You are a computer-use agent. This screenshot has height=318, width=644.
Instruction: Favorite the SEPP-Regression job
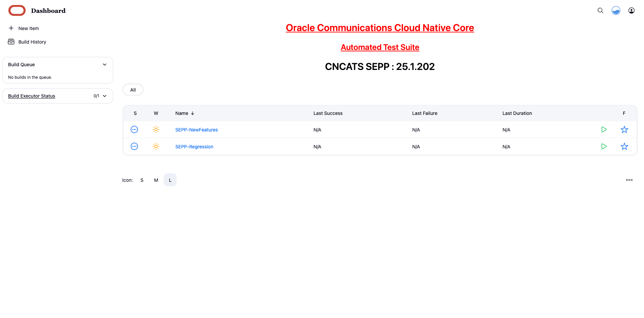coord(624,146)
